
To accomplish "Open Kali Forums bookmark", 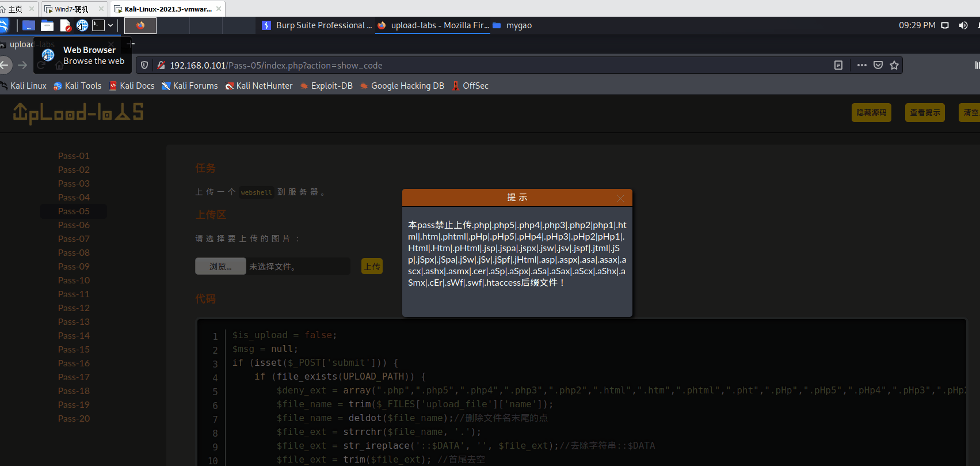I will [189, 86].
